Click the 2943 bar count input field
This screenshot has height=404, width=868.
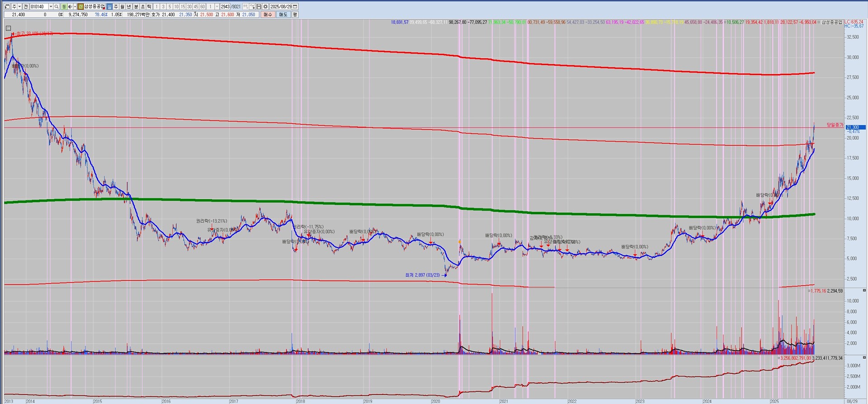[x=225, y=7]
